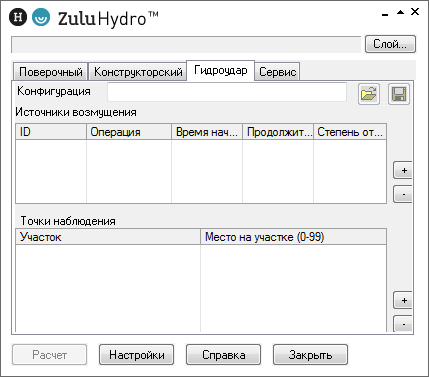
Task: Click the Конфигурация label
Action: coord(54,91)
